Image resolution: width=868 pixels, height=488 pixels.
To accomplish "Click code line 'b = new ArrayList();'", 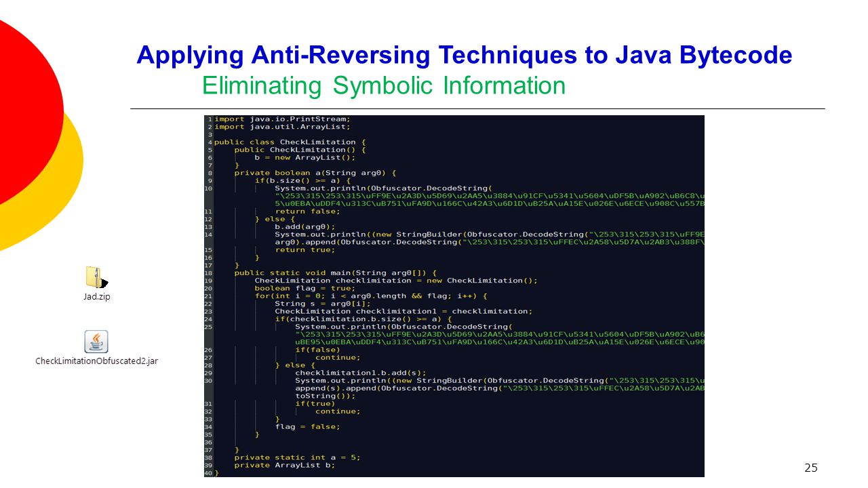I will [305, 157].
